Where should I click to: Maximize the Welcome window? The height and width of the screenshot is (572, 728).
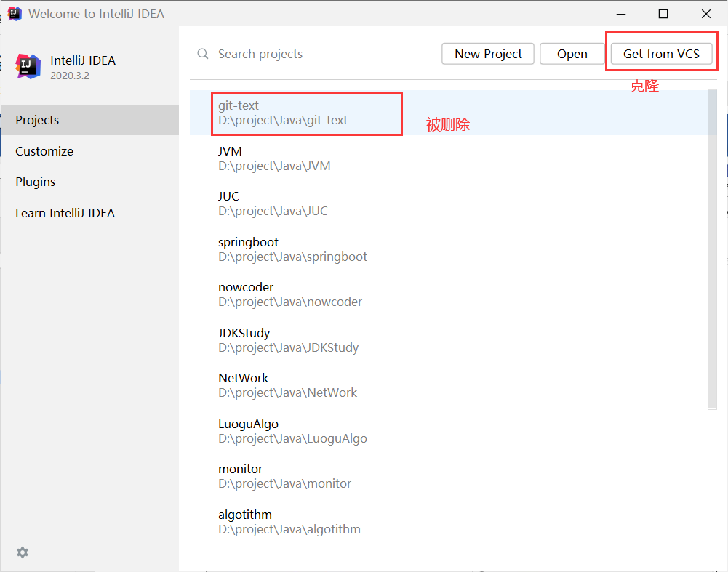[x=663, y=14]
